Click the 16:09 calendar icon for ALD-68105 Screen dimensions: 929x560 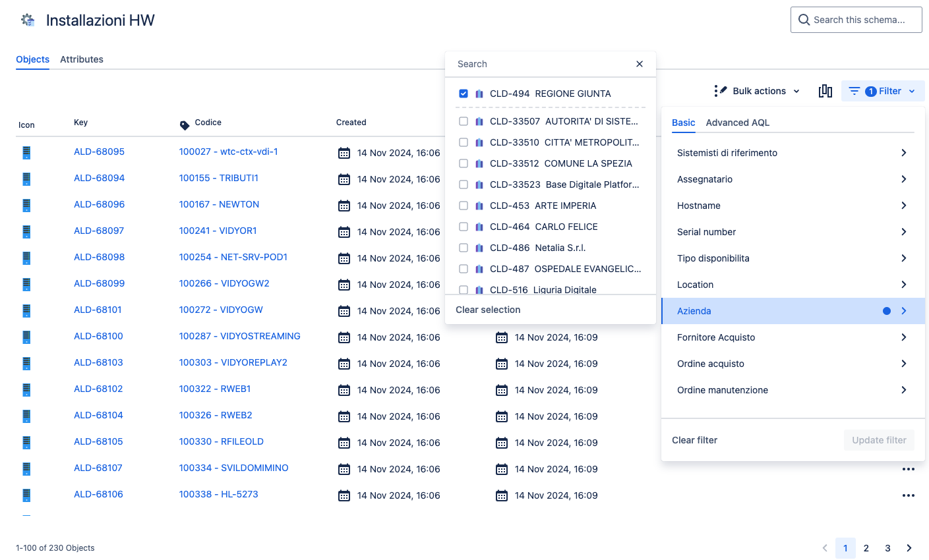click(502, 443)
